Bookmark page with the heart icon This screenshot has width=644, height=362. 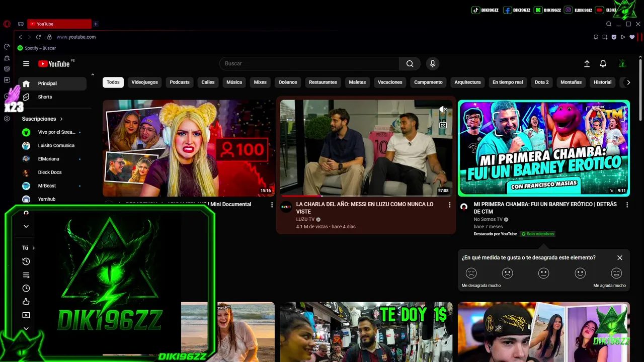[x=632, y=37]
